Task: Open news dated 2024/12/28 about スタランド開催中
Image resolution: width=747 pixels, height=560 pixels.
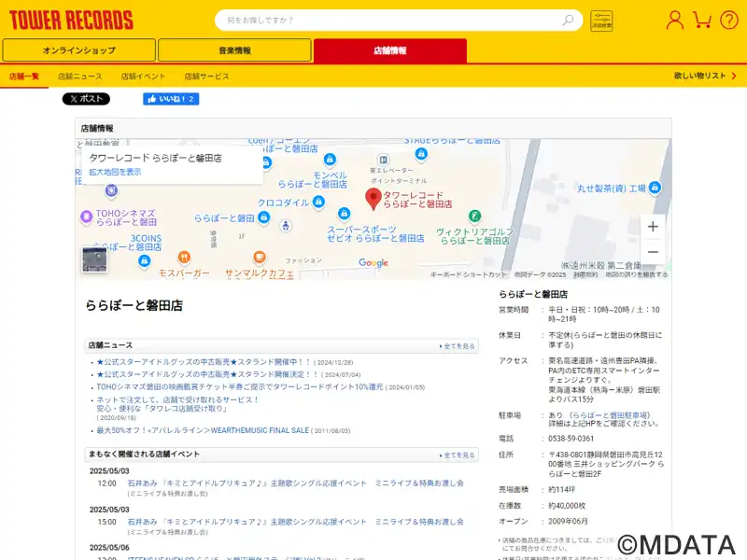Action: click(x=204, y=362)
